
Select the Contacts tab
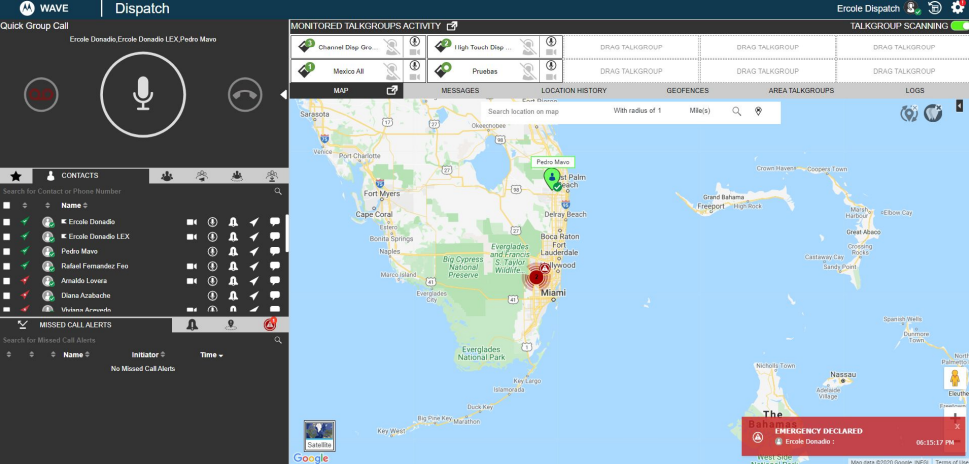pyautogui.click(x=91, y=176)
